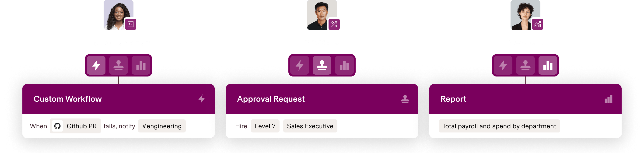The height and width of the screenshot is (153, 644).
Task: Click the bar chart icon in first toolbar
Action: [141, 65]
